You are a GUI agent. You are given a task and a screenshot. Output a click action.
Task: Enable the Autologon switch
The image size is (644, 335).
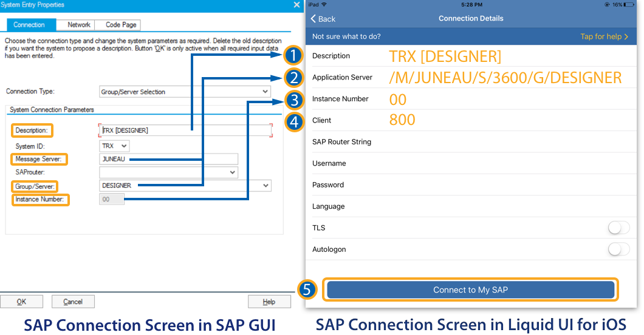click(x=618, y=249)
